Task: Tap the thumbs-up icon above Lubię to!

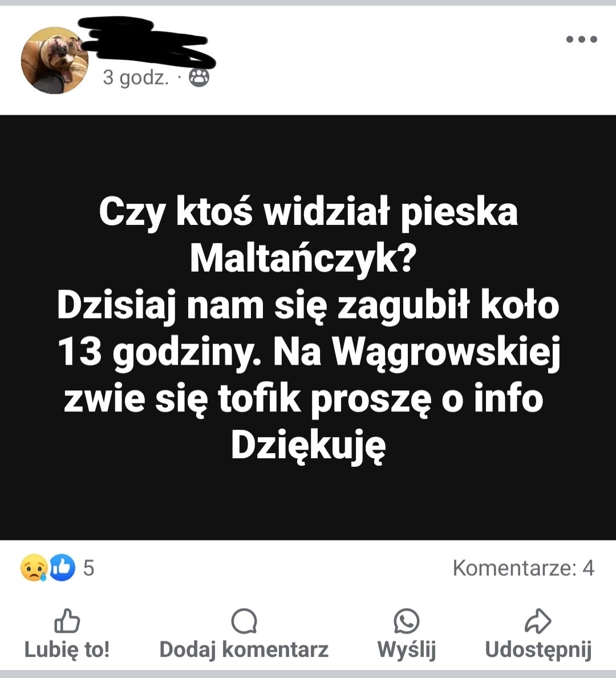Action: point(67,621)
